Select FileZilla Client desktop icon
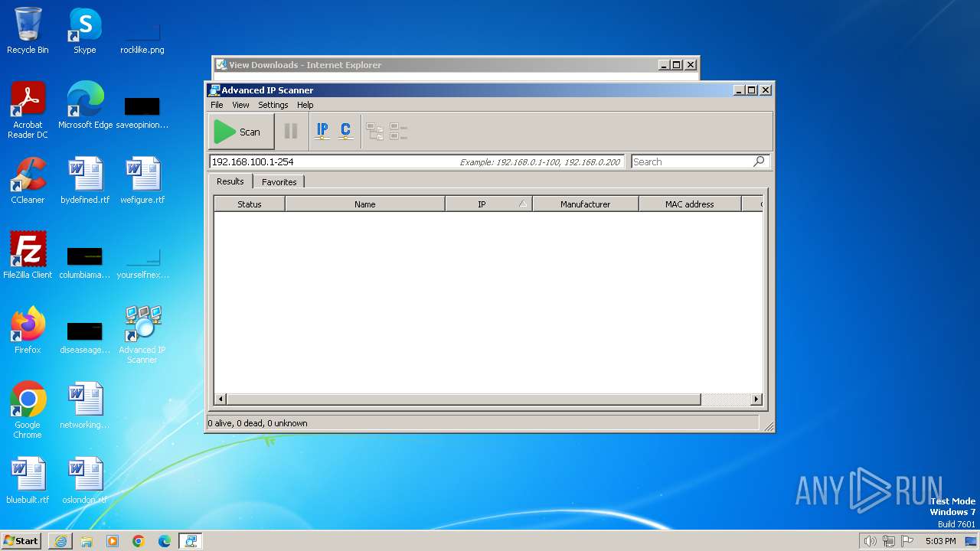The image size is (980, 551). click(28, 256)
